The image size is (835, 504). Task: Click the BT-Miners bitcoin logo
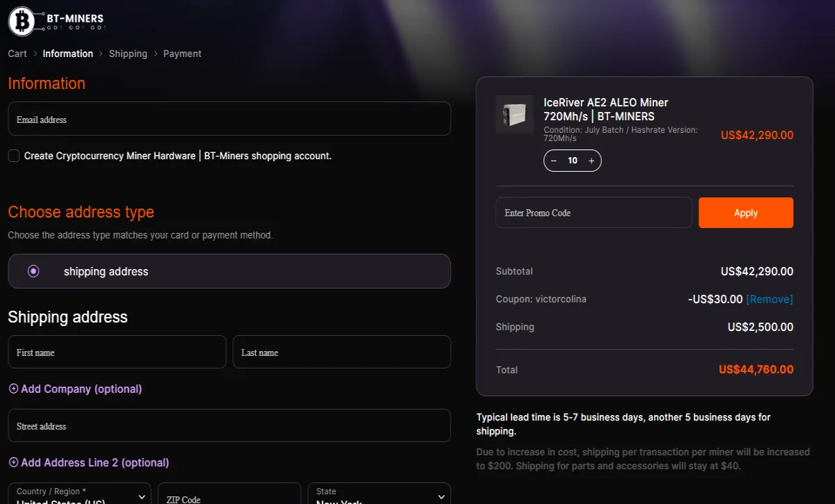click(22, 22)
